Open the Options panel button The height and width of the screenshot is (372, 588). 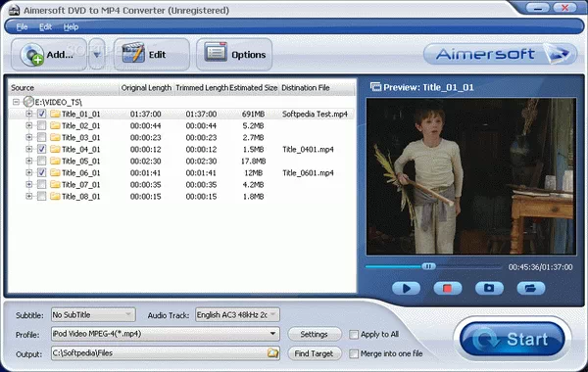pyautogui.click(x=234, y=55)
